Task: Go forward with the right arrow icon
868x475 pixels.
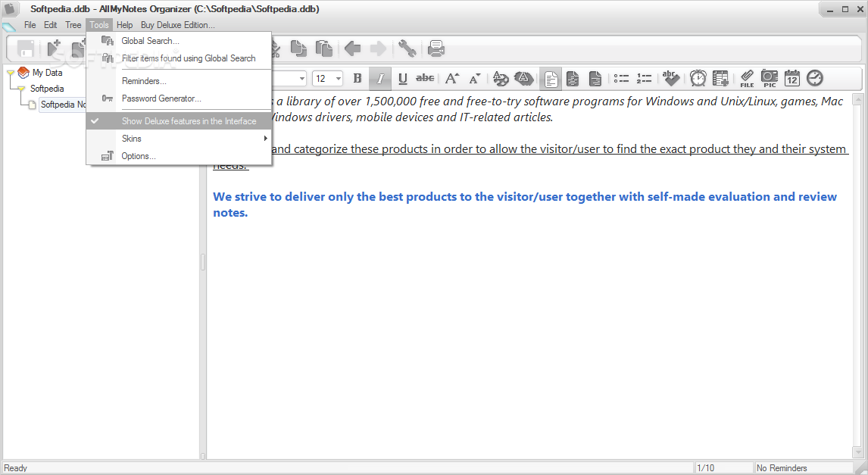Action: point(378,48)
